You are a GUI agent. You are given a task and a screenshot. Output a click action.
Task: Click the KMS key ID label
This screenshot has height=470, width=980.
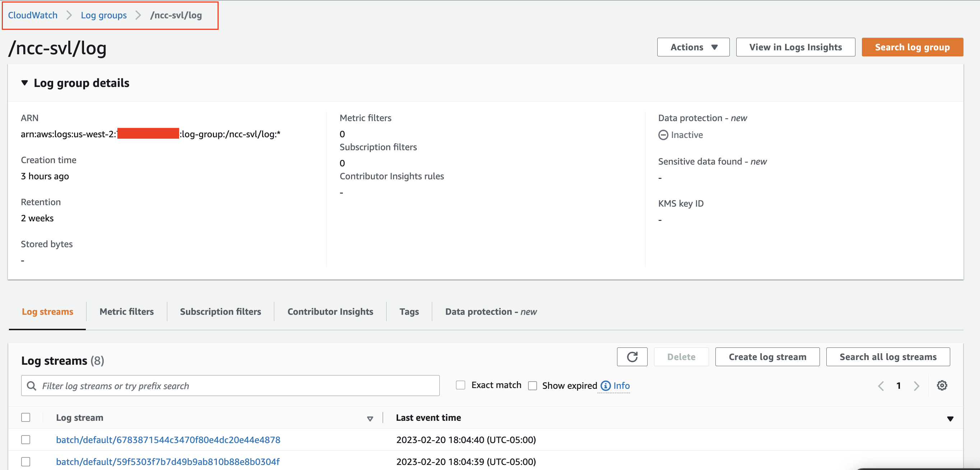click(x=681, y=203)
